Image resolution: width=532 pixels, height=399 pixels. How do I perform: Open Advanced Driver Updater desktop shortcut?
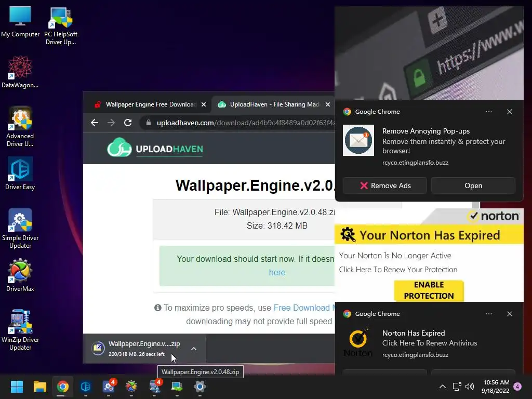(20, 127)
